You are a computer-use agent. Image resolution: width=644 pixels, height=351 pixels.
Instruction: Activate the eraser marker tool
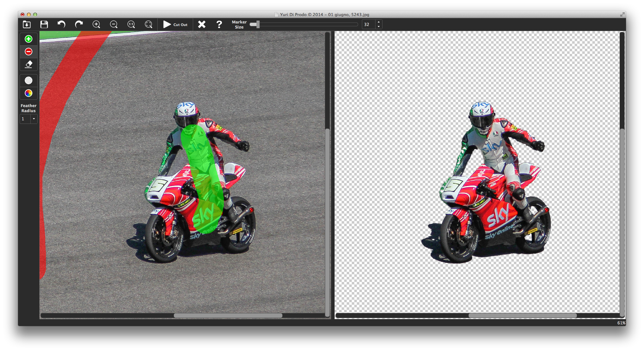28,64
